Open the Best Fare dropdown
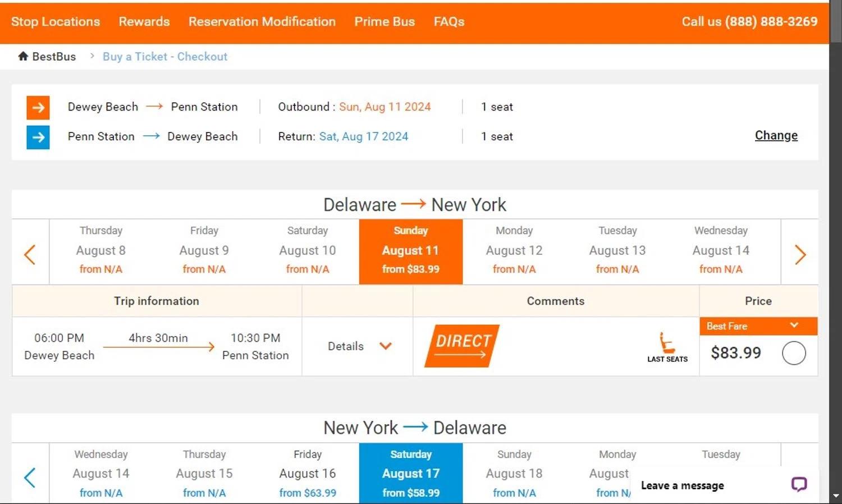The width and height of the screenshot is (842, 504). click(758, 326)
